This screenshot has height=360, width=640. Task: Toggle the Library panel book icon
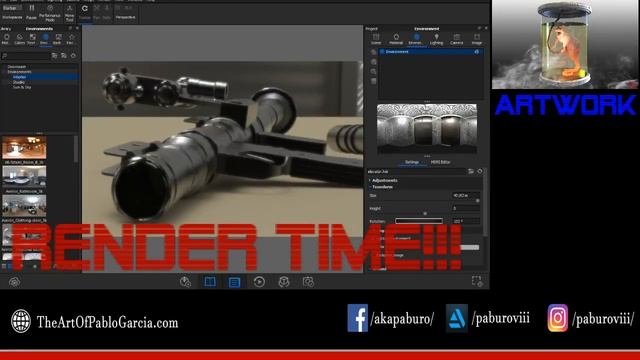pyautogui.click(x=210, y=282)
